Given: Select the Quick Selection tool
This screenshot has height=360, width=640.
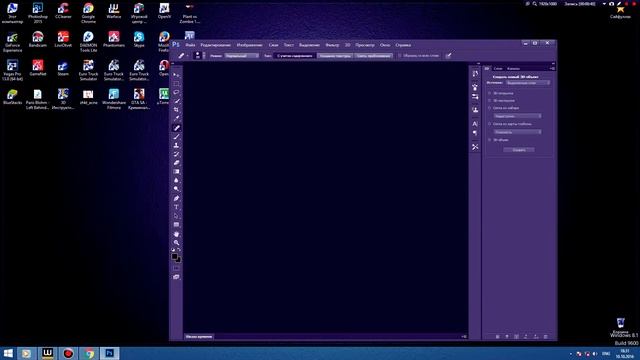Looking at the screenshot, I should (176, 101).
